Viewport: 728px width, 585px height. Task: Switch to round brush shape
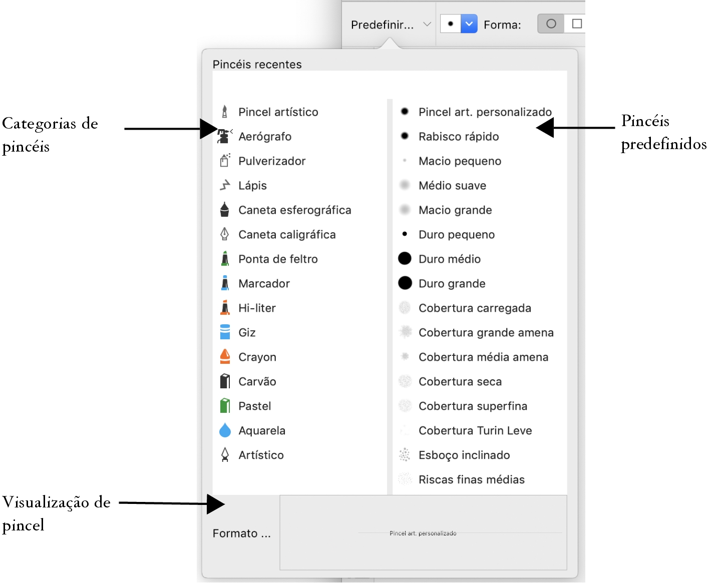pyautogui.click(x=551, y=24)
